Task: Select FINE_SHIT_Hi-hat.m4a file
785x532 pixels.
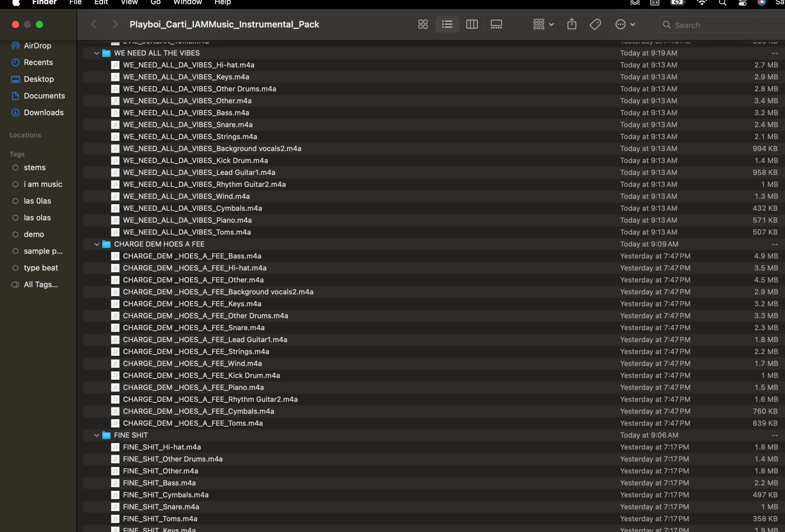Action: [433, 447]
